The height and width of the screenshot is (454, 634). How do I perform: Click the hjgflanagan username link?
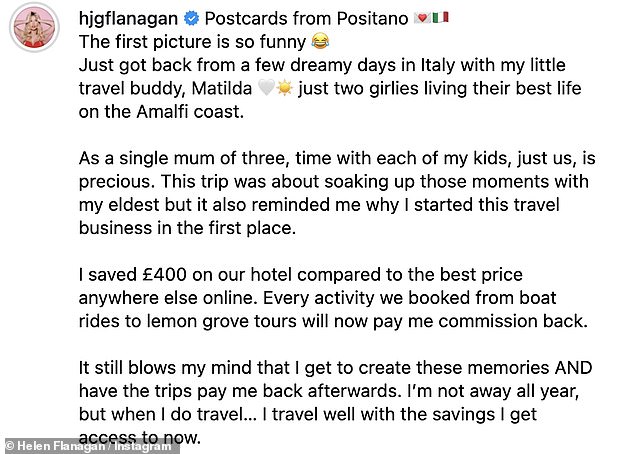coord(128,19)
